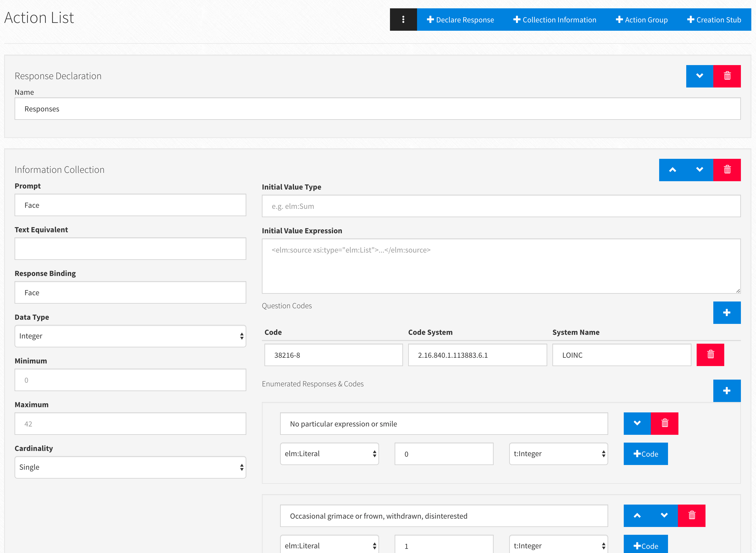Viewport: 756px width, 553px height.
Task: Delete the Information Collection section
Action: coord(727,170)
